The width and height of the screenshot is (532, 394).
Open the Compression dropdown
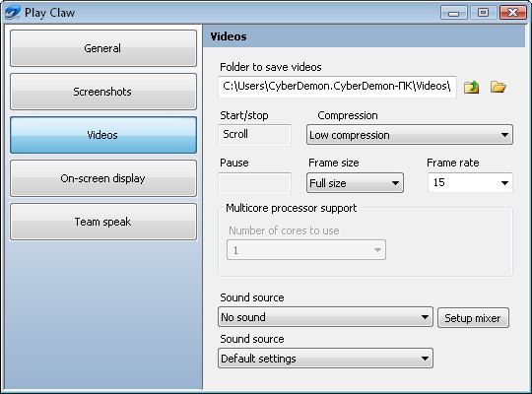coord(410,135)
